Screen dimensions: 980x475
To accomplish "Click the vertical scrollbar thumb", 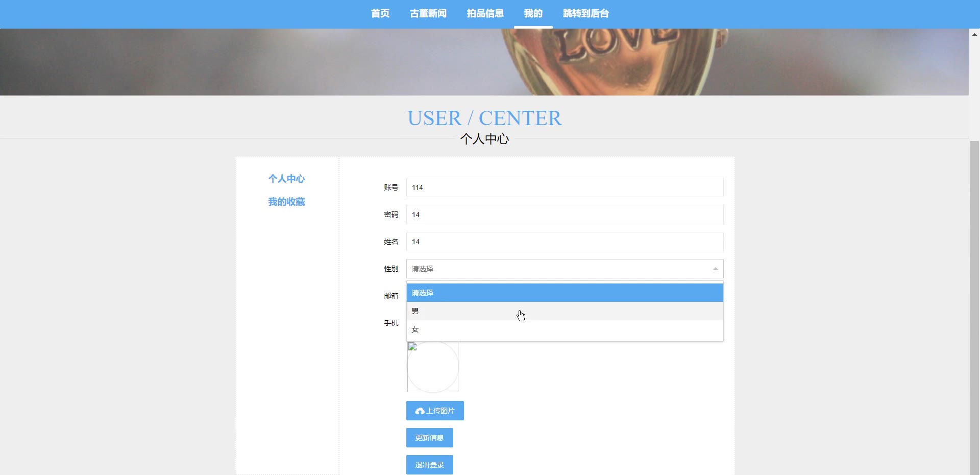I will point(974,308).
